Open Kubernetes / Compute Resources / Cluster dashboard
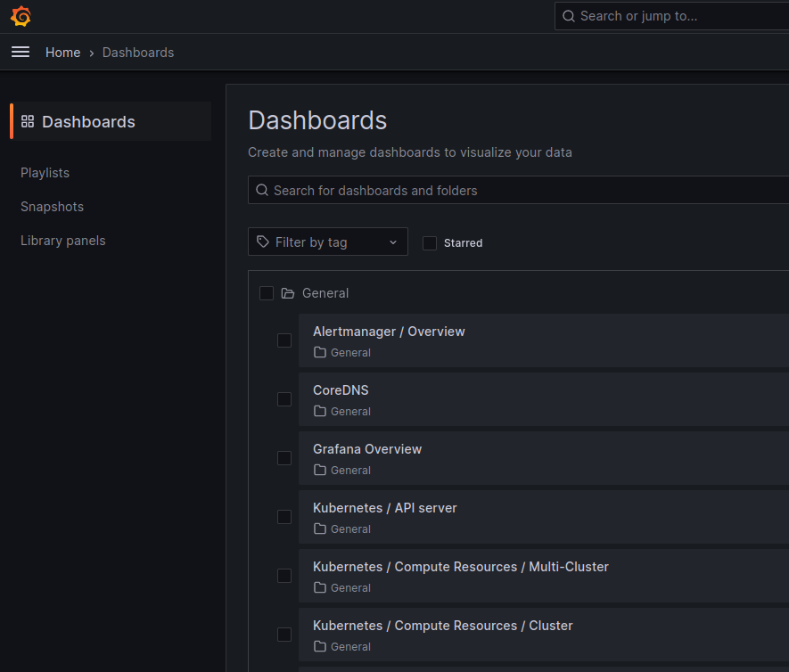Viewport: 789px width, 672px height. click(x=442, y=626)
